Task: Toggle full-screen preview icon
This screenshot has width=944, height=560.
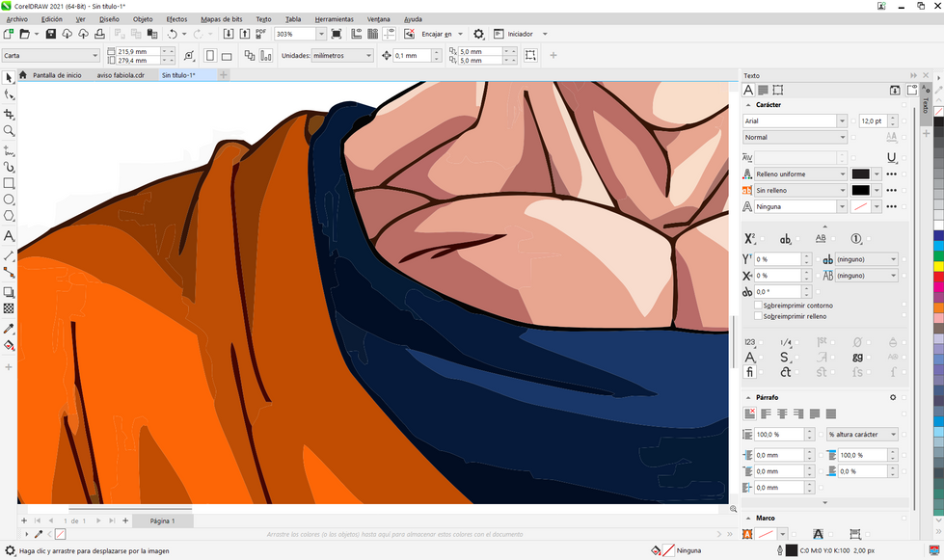Action: coord(337,35)
